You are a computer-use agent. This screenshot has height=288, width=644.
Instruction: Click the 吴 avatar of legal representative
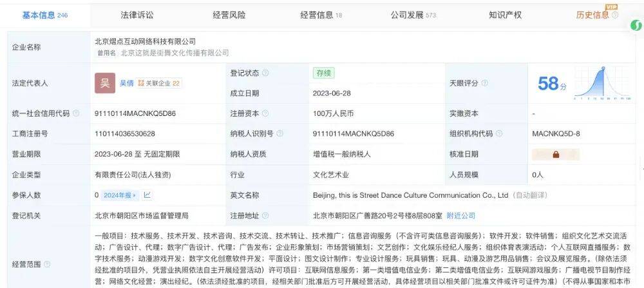coord(105,83)
